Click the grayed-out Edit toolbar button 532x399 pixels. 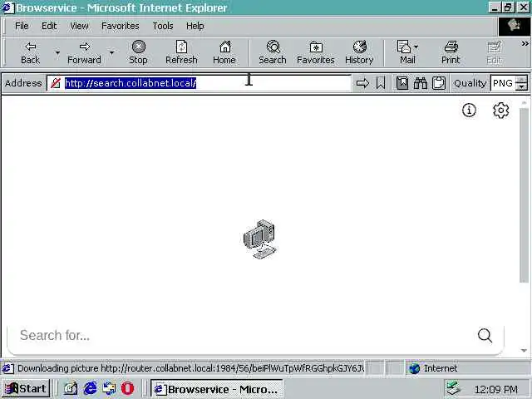[494, 52]
